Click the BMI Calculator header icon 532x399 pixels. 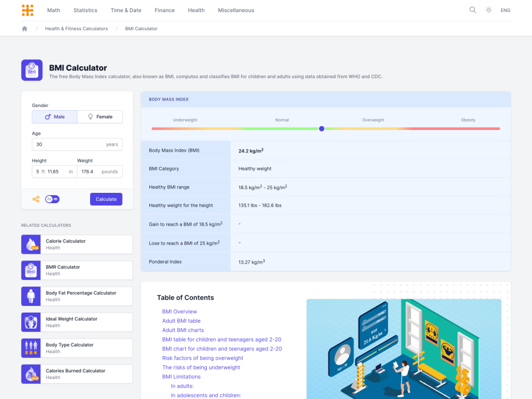point(32,70)
